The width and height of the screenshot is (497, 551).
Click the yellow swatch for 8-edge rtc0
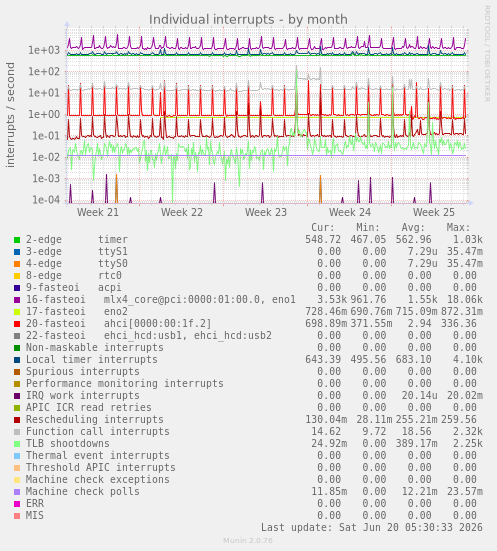pos(17,276)
